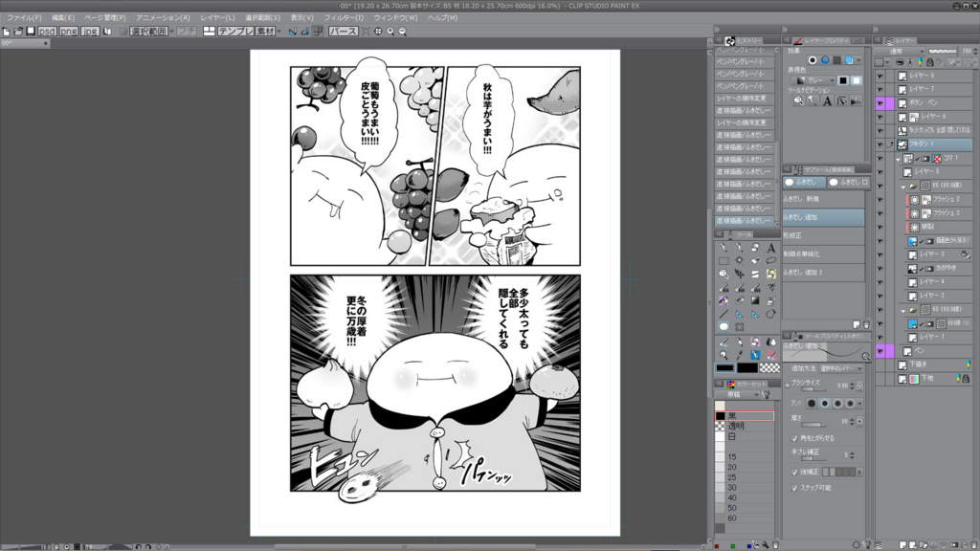The image size is (980, 551).
Task: Click the テンプレ button in the command bar
Action: pos(235,32)
